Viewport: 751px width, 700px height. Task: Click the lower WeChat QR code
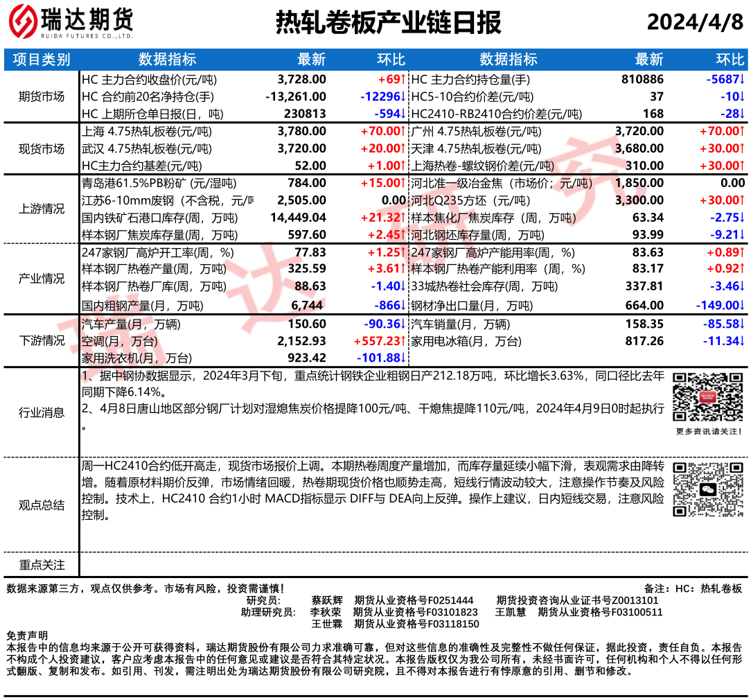point(707,490)
